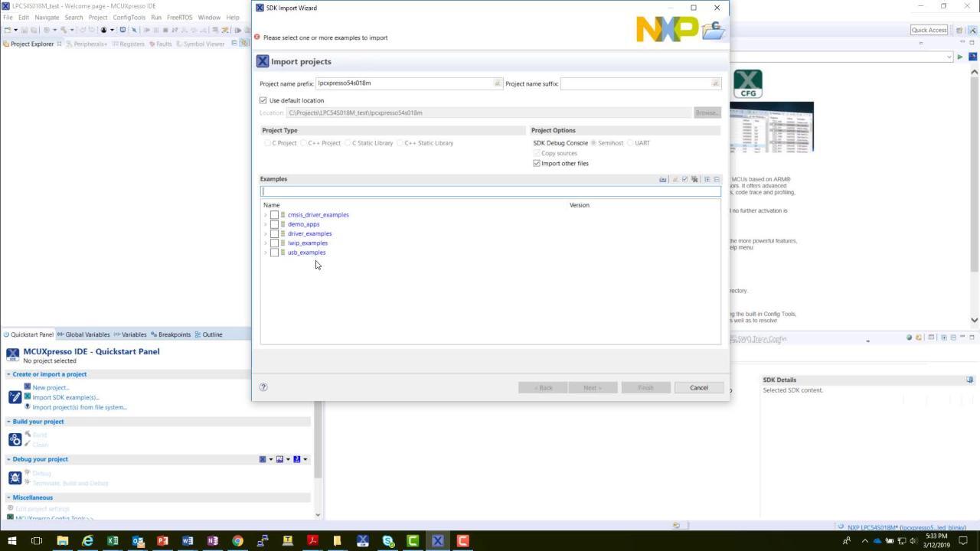Screen dimensions: 980x551
Task: Select the Semihost debug console option
Action: click(593, 143)
